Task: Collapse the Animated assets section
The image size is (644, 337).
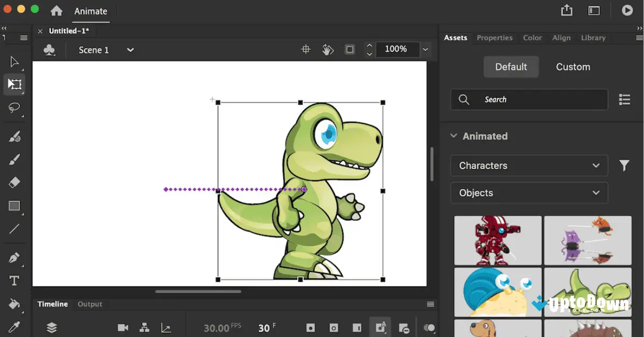Action: [x=453, y=136]
